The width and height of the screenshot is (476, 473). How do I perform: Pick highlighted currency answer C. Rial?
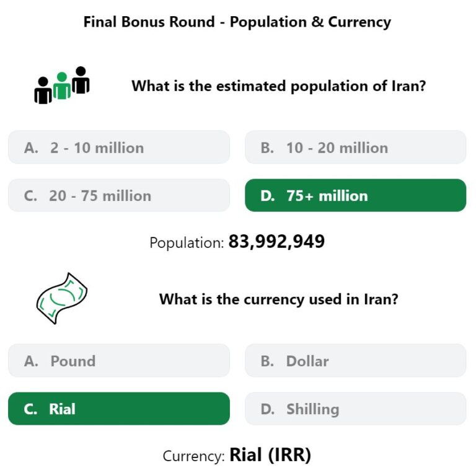click(119, 409)
